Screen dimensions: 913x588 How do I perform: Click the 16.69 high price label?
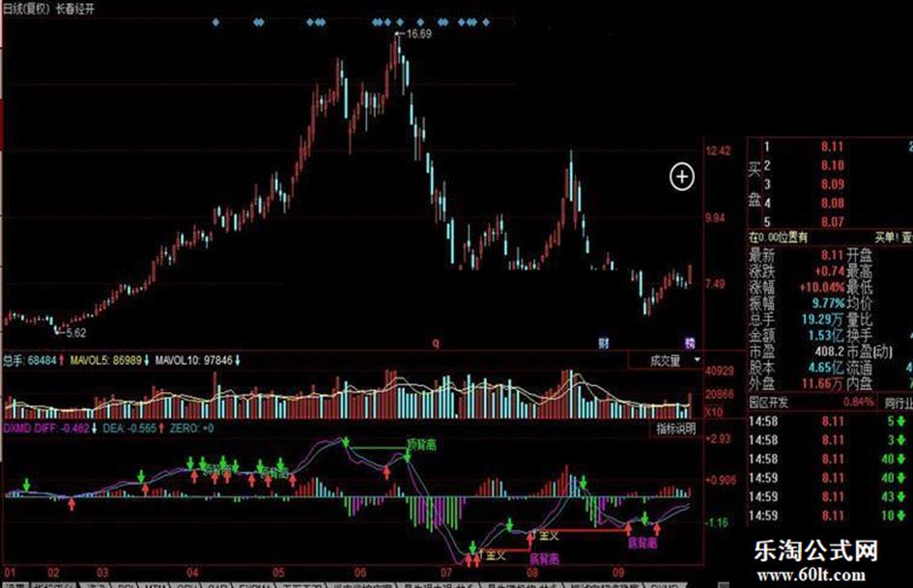[418, 34]
